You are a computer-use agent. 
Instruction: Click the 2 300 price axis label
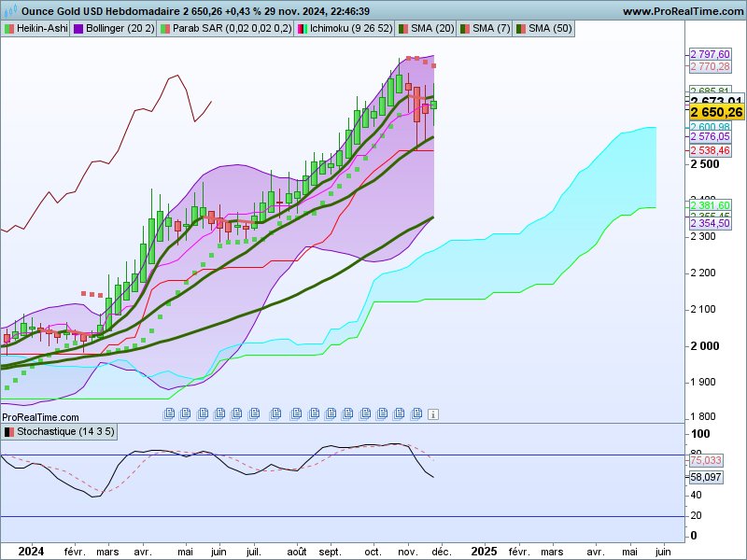(703, 237)
